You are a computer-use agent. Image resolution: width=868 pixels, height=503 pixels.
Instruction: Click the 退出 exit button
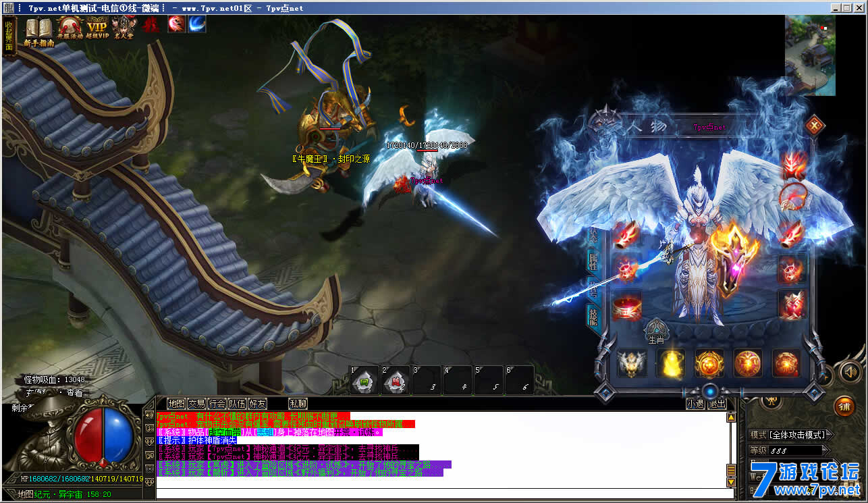[717, 404]
